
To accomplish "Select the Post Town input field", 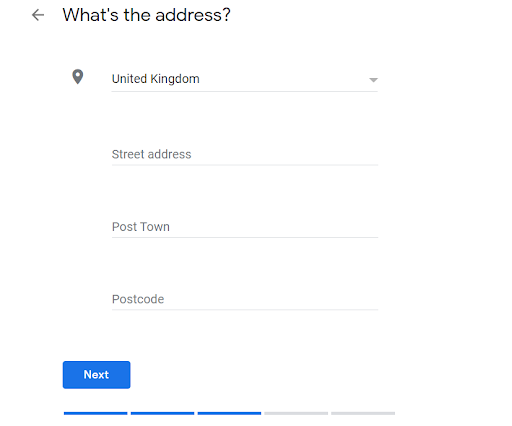I will (245, 227).
